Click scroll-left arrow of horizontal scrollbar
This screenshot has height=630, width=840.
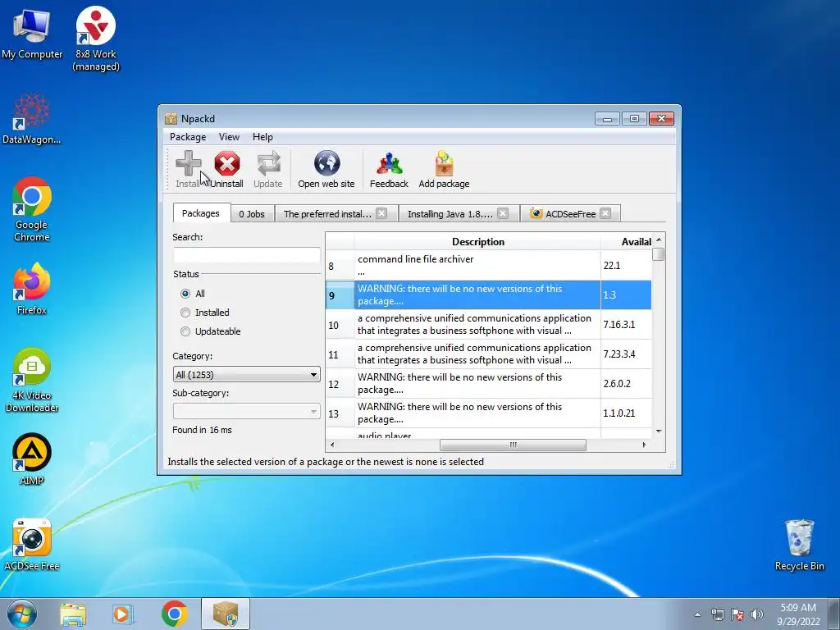pos(332,445)
